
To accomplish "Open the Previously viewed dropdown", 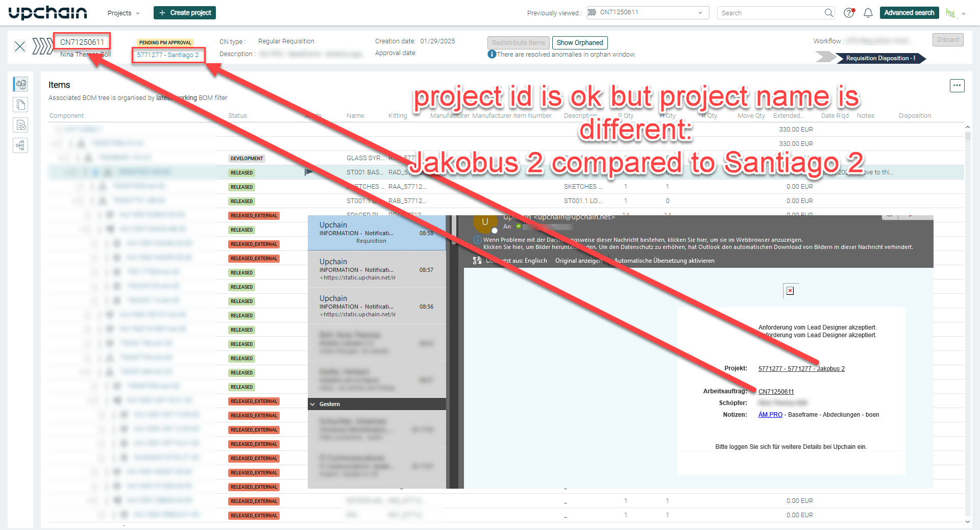I will coord(701,13).
